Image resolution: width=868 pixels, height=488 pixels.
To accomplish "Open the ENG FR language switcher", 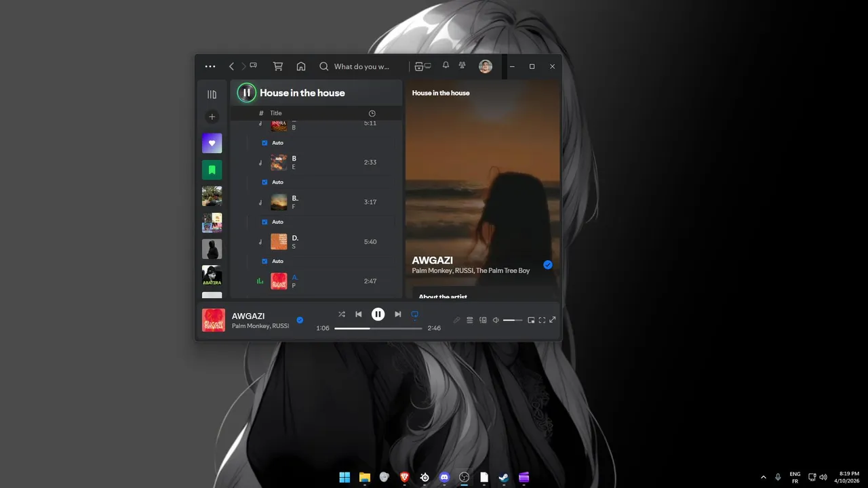I will pos(795,477).
